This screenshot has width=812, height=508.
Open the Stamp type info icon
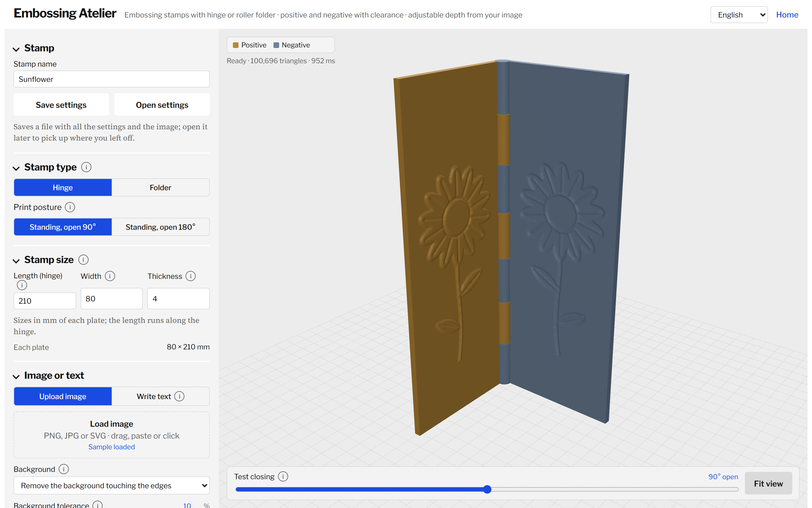click(x=86, y=167)
